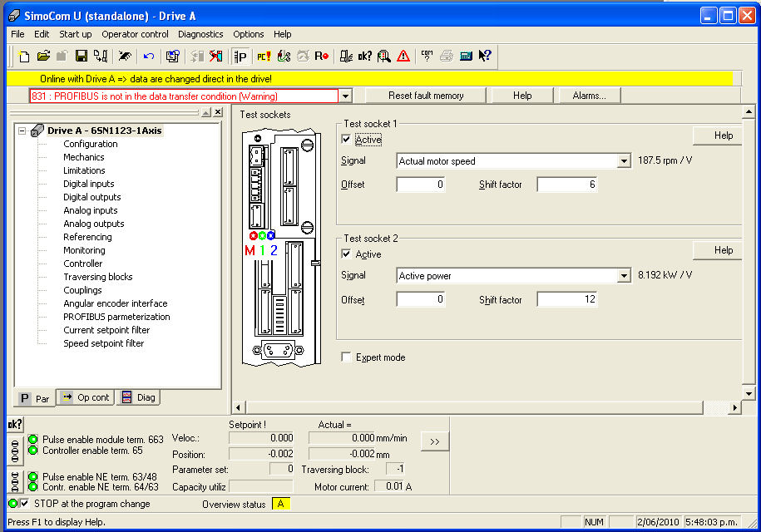761x532 pixels.
Task: Select Speed setpoint filter in tree
Action: (103, 343)
